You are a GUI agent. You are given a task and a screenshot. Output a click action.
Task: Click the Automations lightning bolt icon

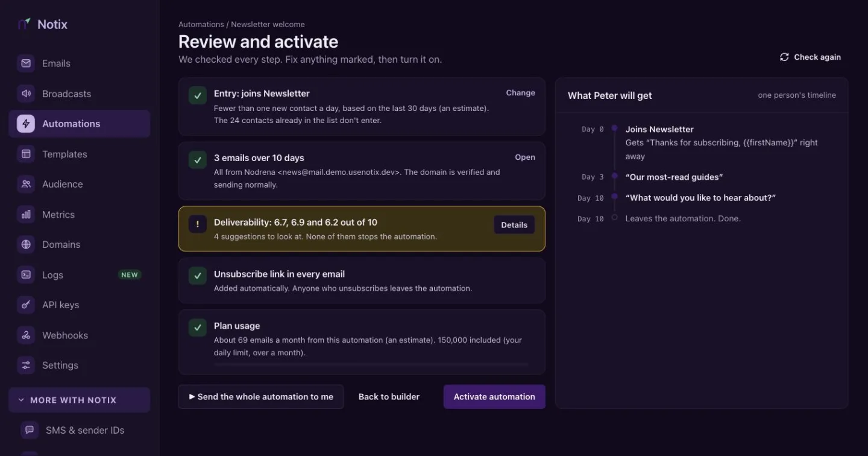[26, 124]
